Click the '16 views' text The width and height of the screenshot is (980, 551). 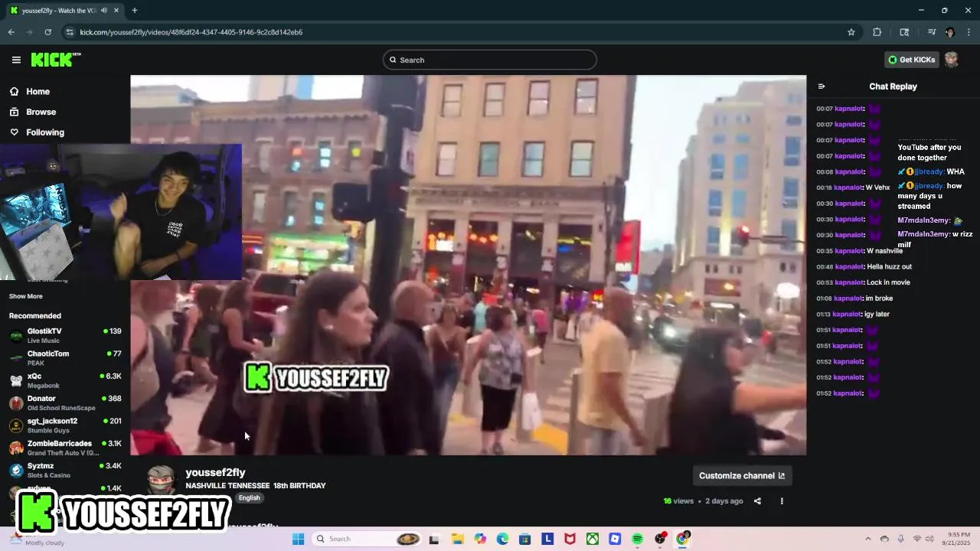coord(678,501)
